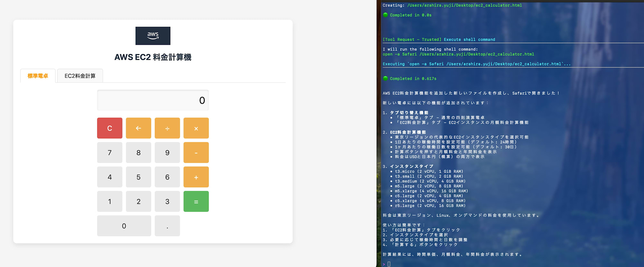This screenshot has height=267, width=644.
Task: Tap the number 4 key
Action: (110, 177)
